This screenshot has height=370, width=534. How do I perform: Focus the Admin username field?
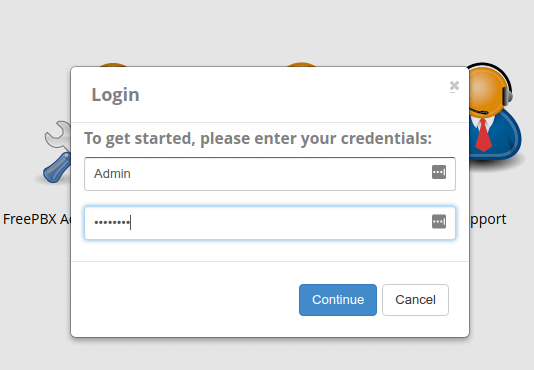tap(270, 174)
